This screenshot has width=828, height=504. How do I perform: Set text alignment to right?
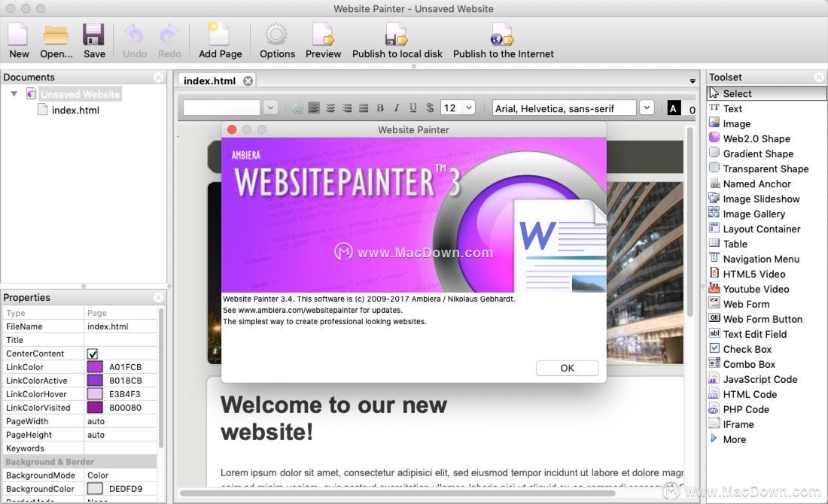347,108
